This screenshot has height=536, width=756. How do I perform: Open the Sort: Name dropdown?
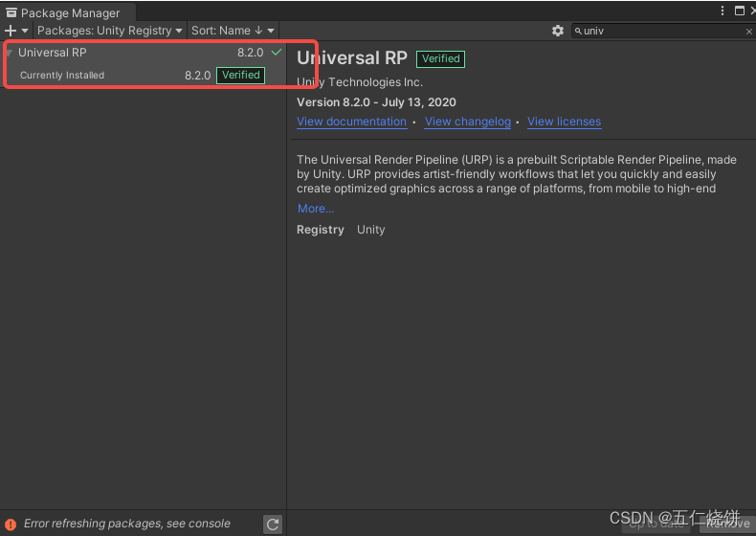coord(233,31)
